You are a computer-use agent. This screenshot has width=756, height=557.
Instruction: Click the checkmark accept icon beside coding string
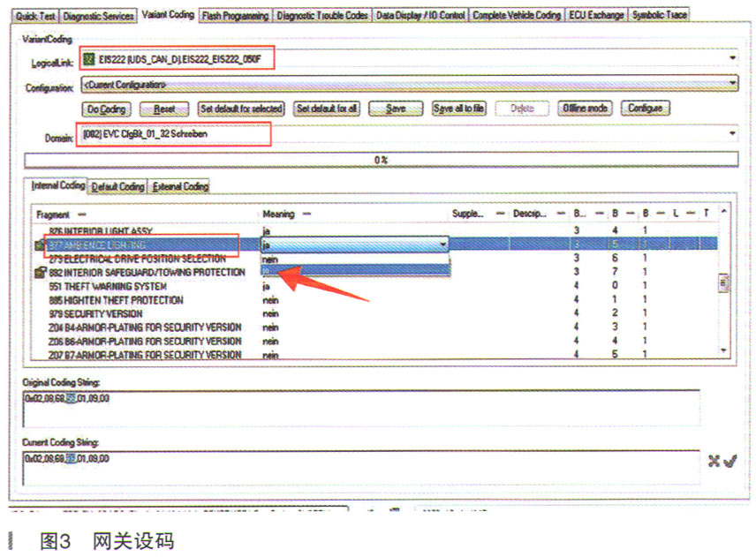[730, 460]
